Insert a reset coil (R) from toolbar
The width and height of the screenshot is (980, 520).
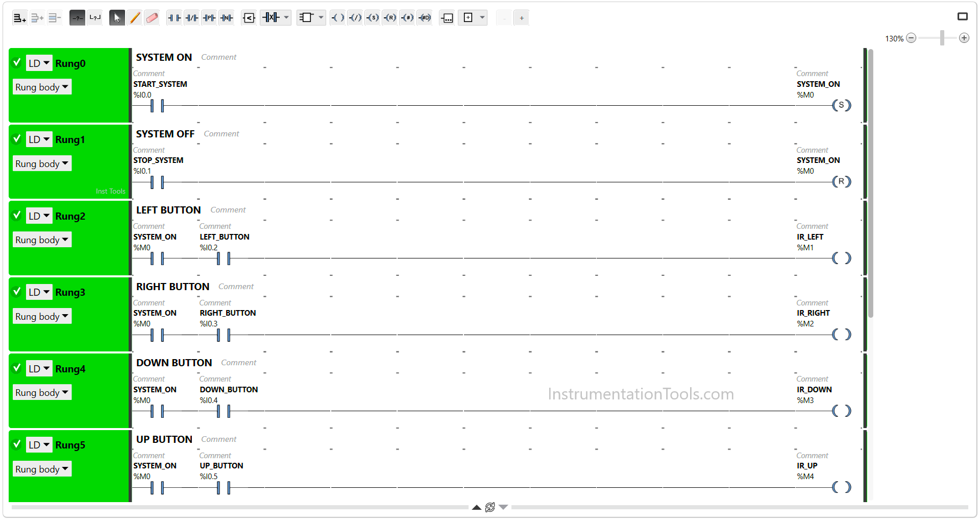click(x=390, y=18)
